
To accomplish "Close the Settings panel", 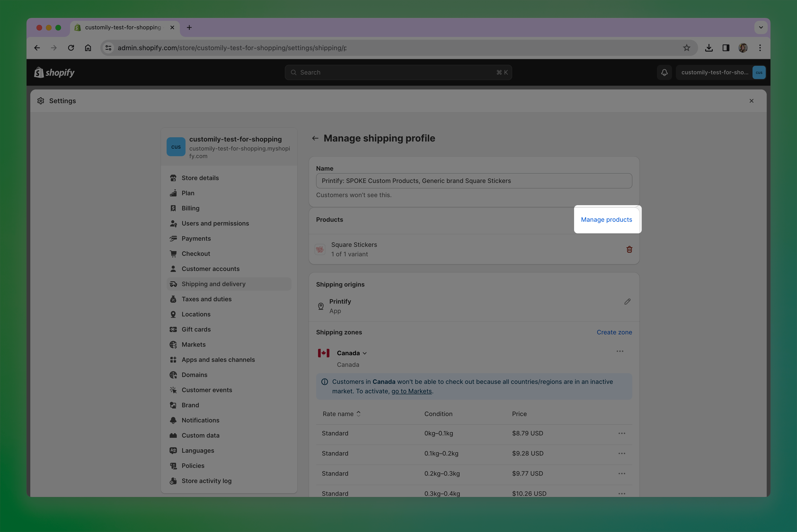I will click(x=752, y=101).
